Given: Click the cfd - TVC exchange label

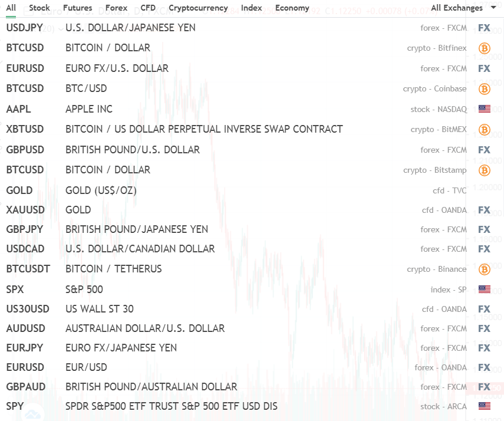Looking at the screenshot, I should (x=449, y=190).
